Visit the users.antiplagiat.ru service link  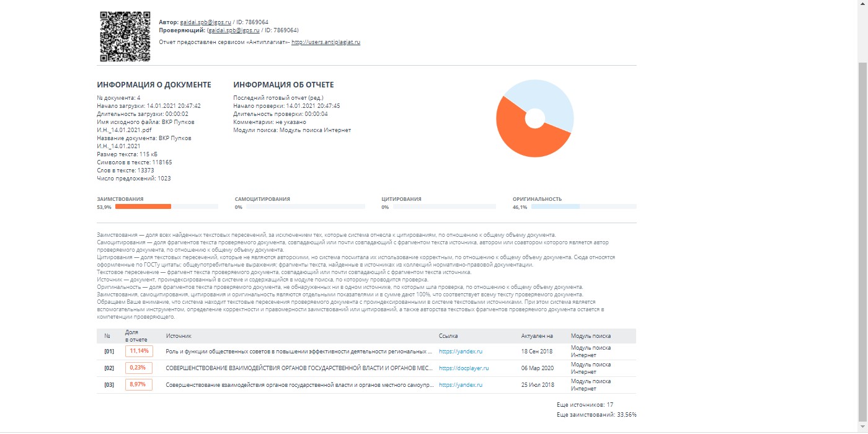pyautogui.click(x=325, y=42)
